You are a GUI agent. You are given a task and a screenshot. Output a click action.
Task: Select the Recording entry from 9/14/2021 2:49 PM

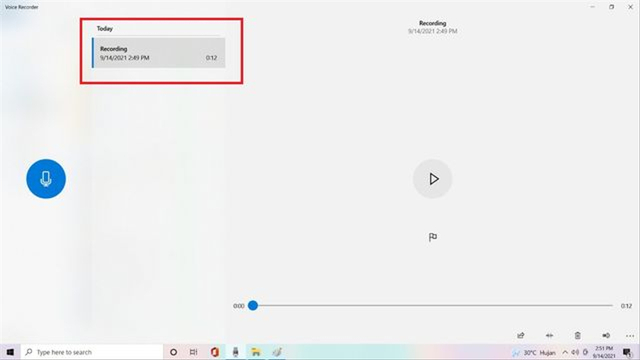[x=159, y=53]
